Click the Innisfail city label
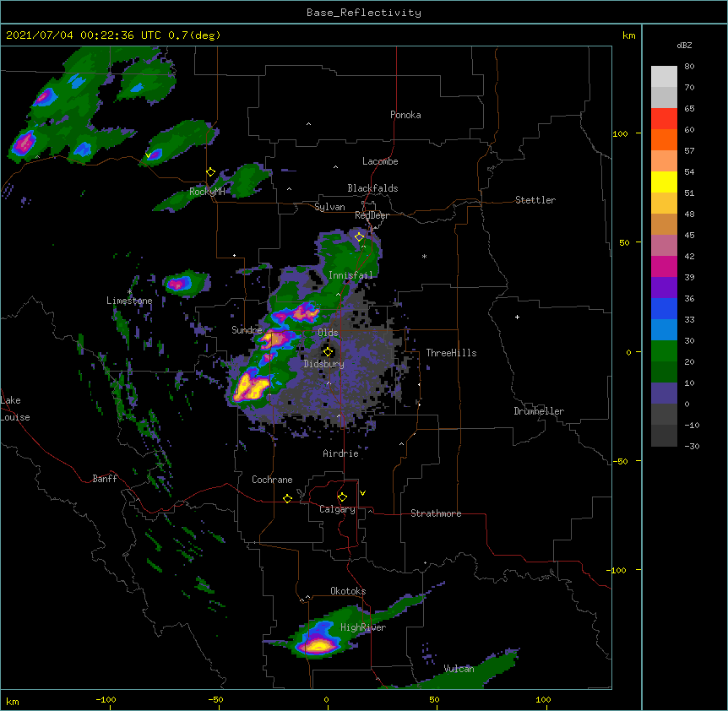The height and width of the screenshot is (711, 728). click(x=350, y=275)
